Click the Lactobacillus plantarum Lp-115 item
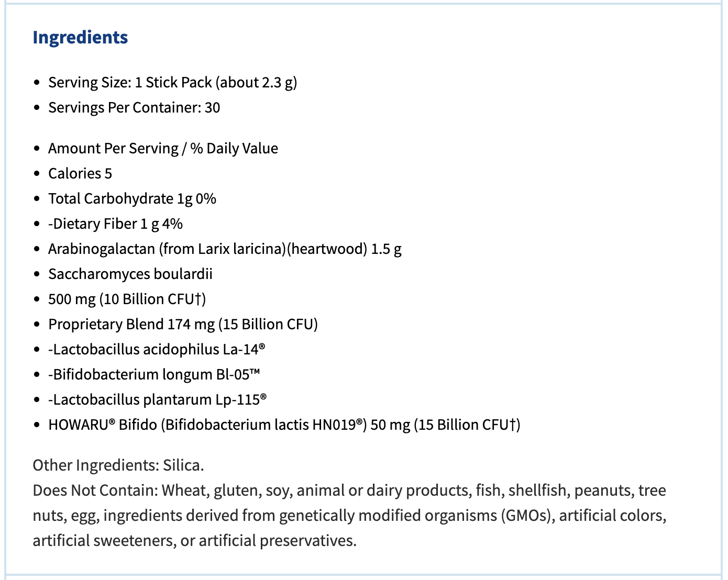Screen dimensions: 728x580 tap(157, 400)
